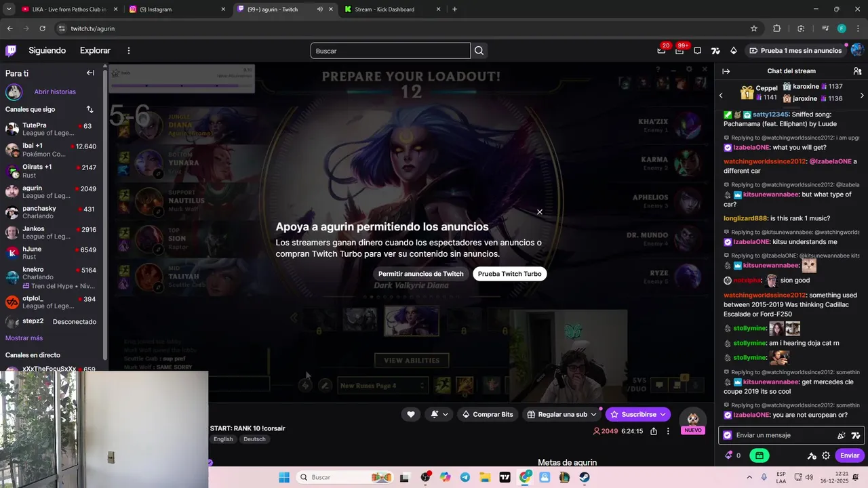The height and width of the screenshot is (488, 868).
Task: Open Abrir historias link
Action: (x=55, y=91)
